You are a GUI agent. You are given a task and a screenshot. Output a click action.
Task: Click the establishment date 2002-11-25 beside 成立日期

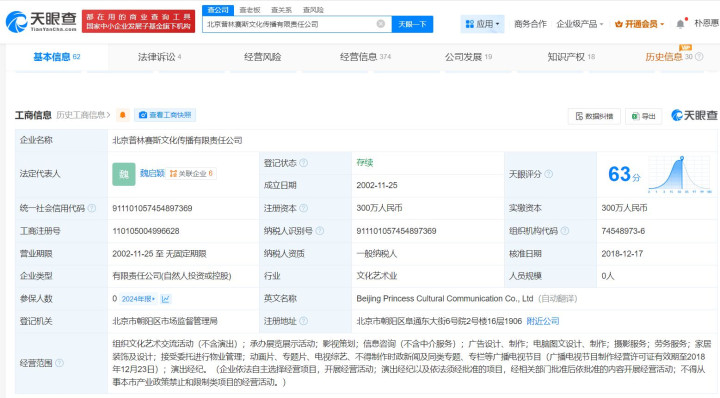click(x=377, y=185)
